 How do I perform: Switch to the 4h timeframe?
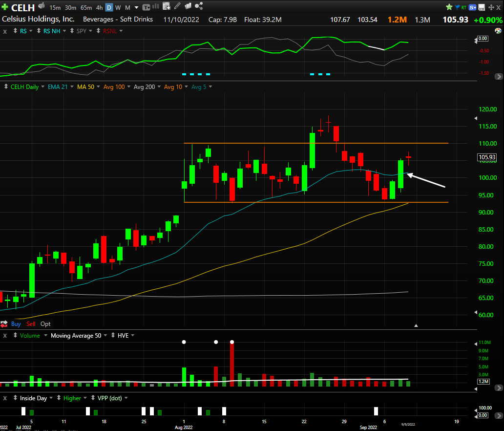click(99, 7)
